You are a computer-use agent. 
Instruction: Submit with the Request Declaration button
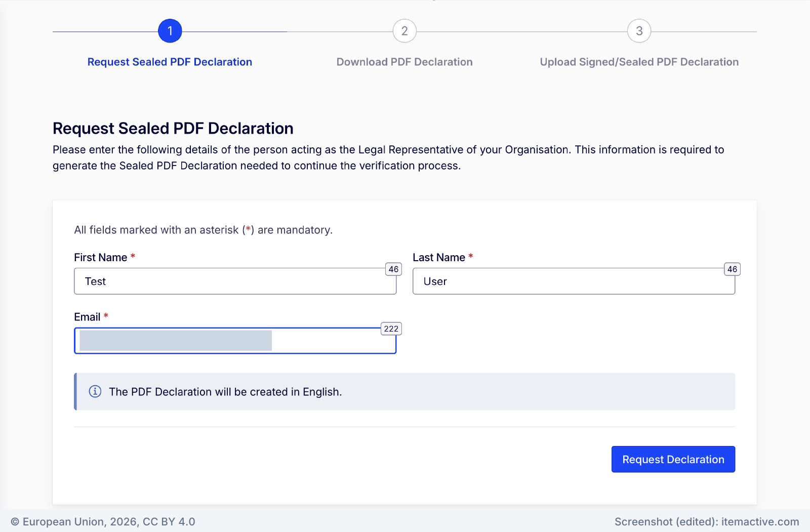pyautogui.click(x=673, y=459)
